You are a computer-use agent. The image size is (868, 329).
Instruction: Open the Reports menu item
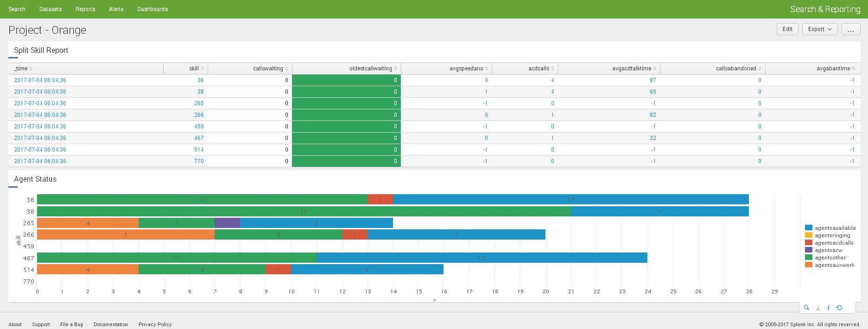85,9
